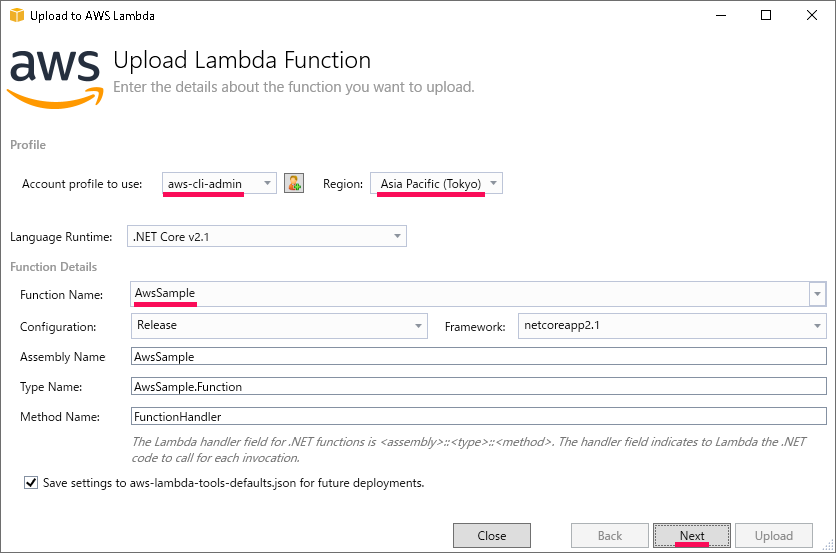Click the Close button
This screenshot has height=553, width=836.
(492, 535)
